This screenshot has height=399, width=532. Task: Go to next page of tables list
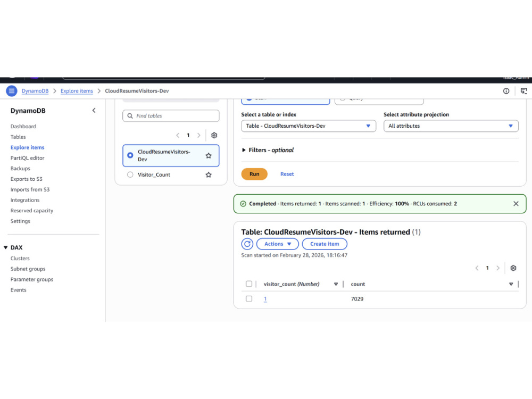[199, 135]
